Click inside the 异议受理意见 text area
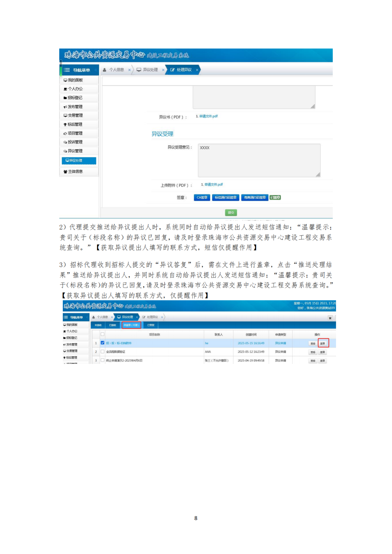Screen dimensions: 392x554 (258, 160)
